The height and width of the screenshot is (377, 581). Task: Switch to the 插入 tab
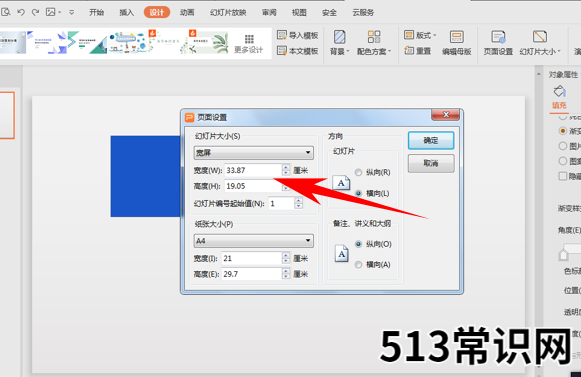tap(126, 12)
